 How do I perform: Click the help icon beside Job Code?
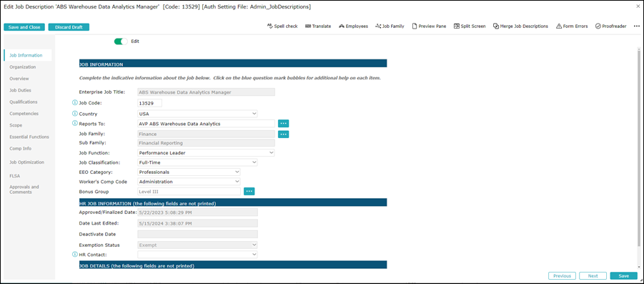[75, 103]
